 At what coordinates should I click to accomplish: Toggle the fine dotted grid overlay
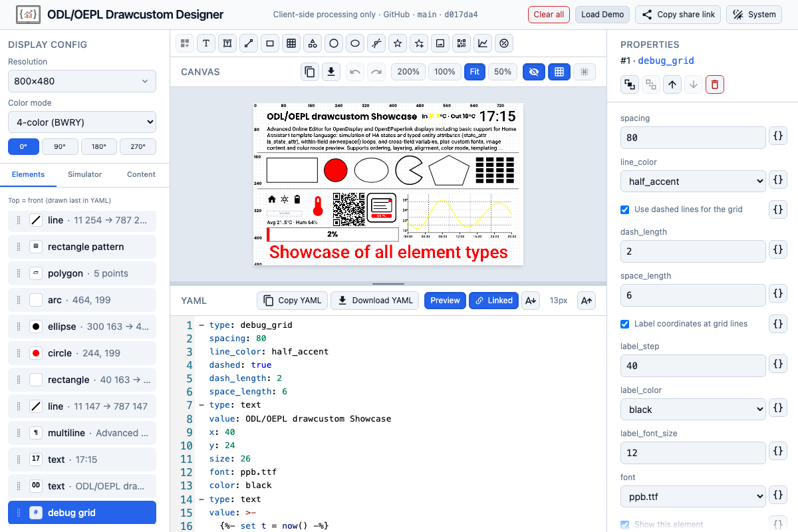coord(585,72)
